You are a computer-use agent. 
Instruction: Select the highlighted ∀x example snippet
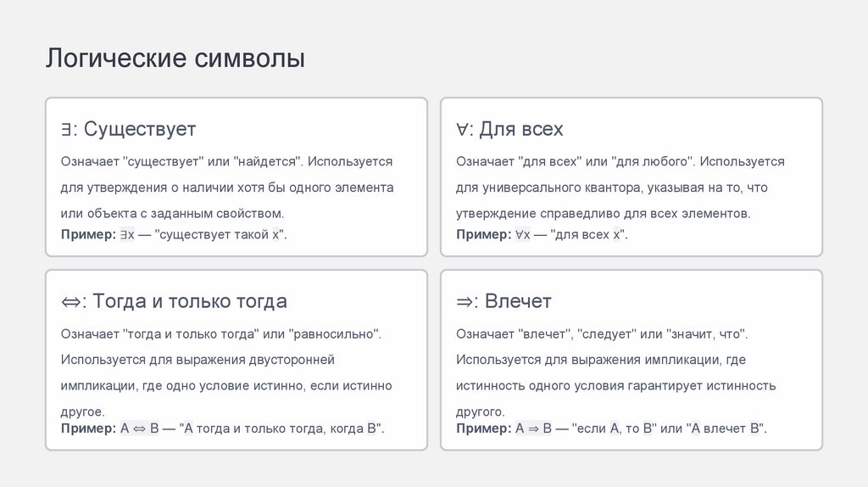pos(522,234)
